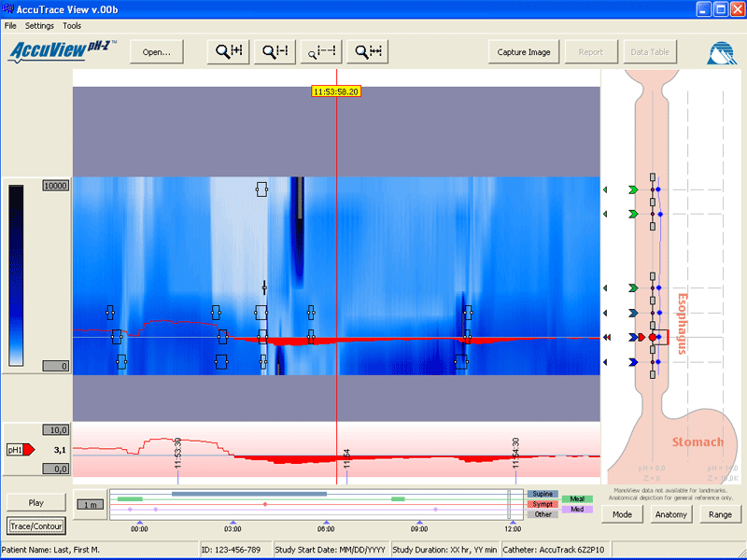Click the ID: 123-456-789 status entry
The height and width of the screenshot is (560, 747).
pos(235,550)
